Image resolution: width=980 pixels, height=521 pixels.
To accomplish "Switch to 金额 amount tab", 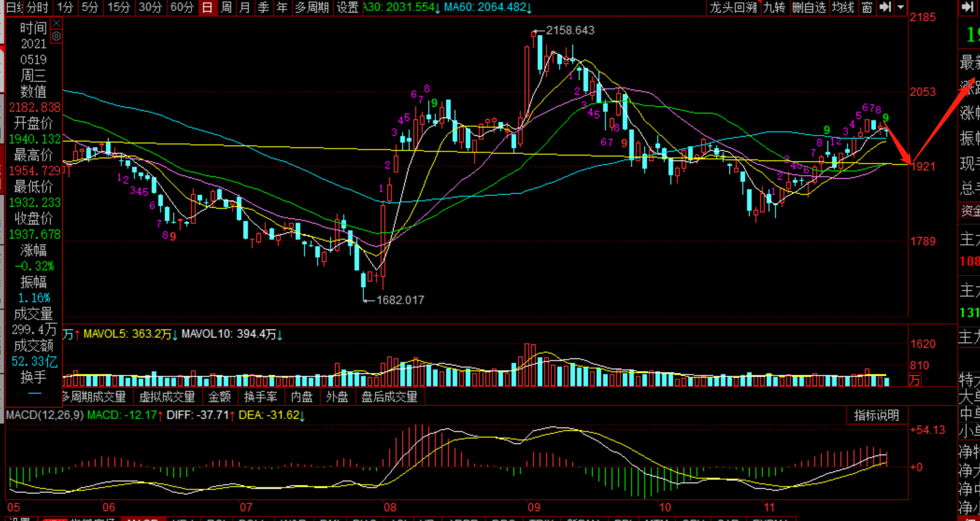I will (219, 397).
